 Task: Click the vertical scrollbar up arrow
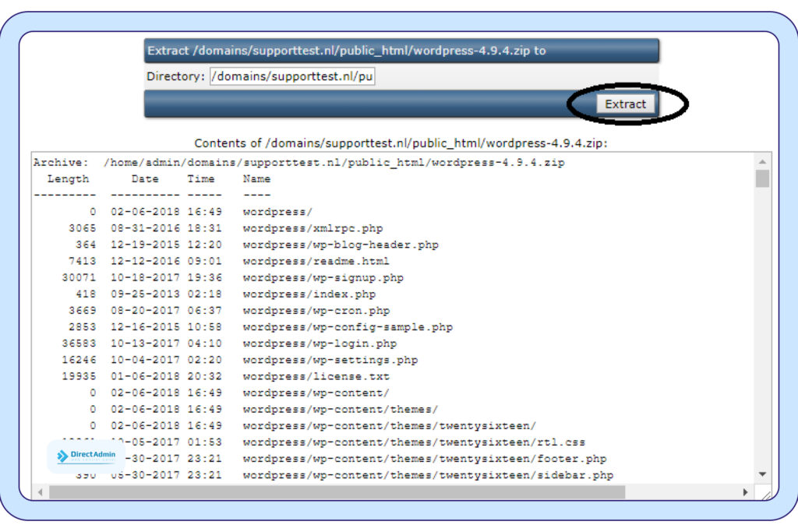tap(762, 162)
